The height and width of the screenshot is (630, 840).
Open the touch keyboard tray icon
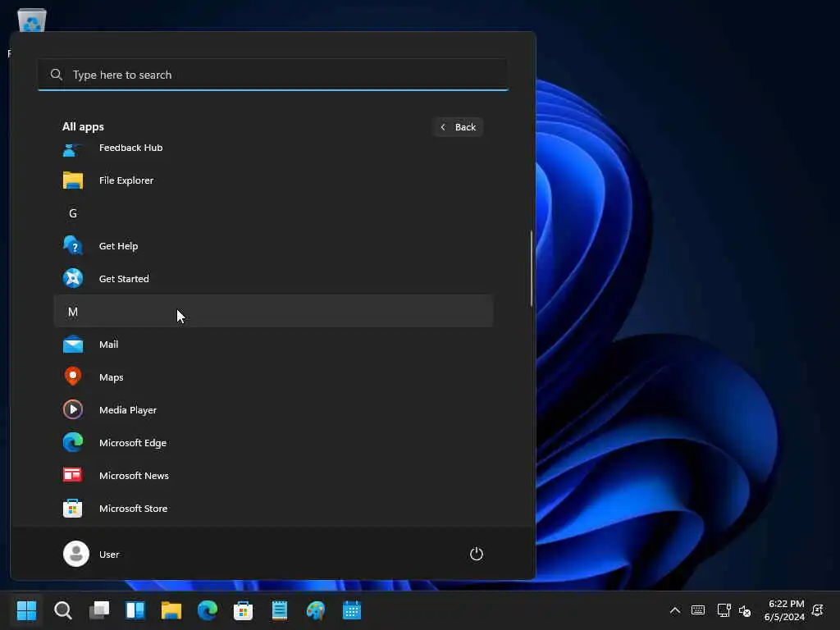click(698, 610)
